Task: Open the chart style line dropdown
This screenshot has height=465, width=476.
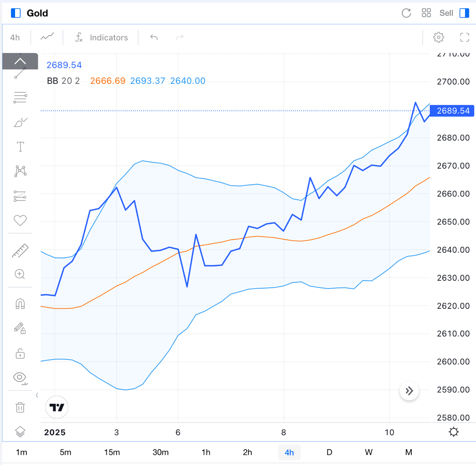Action: (47, 37)
